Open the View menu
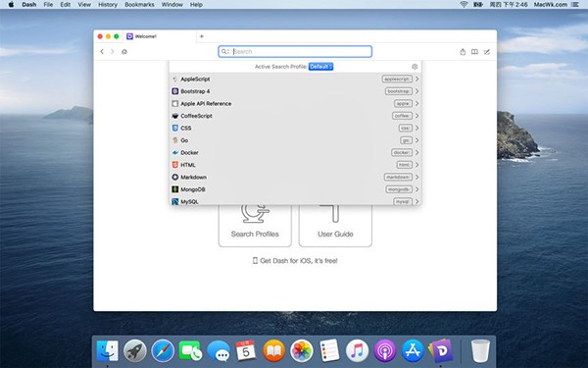This screenshot has width=588, height=368. tap(84, 5)
